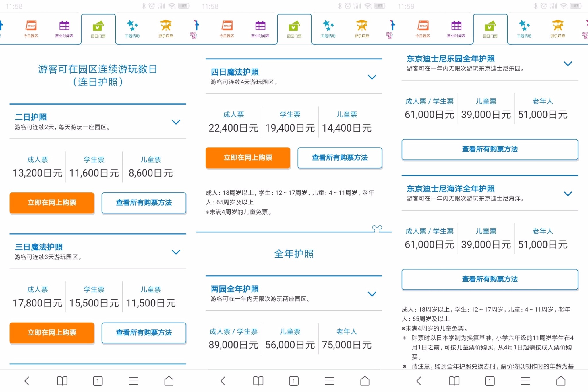Expand the 二日护照 chevron
The height and width of the screenshot is (392, 588).
[176, 122]
